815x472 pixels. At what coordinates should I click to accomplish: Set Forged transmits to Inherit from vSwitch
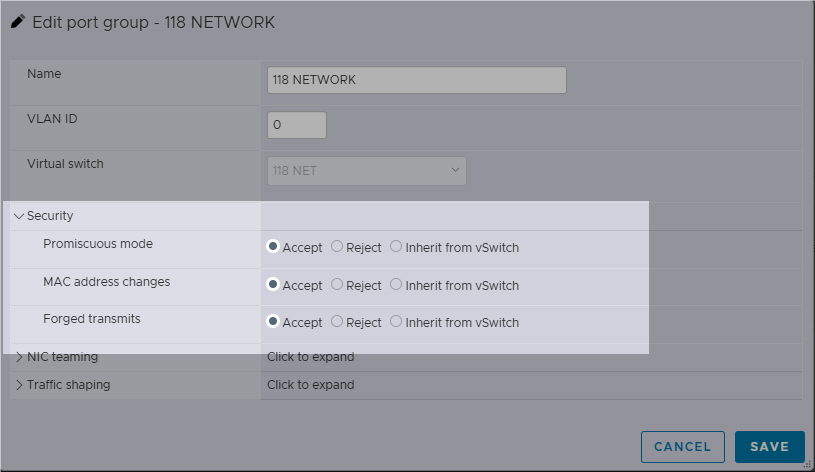(396, 321)
